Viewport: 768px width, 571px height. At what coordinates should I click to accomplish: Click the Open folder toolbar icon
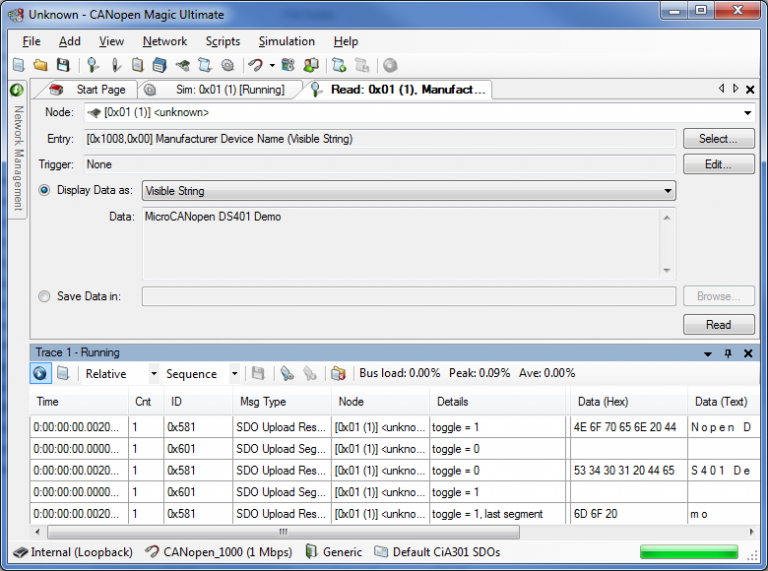click(x=40, y=65)
